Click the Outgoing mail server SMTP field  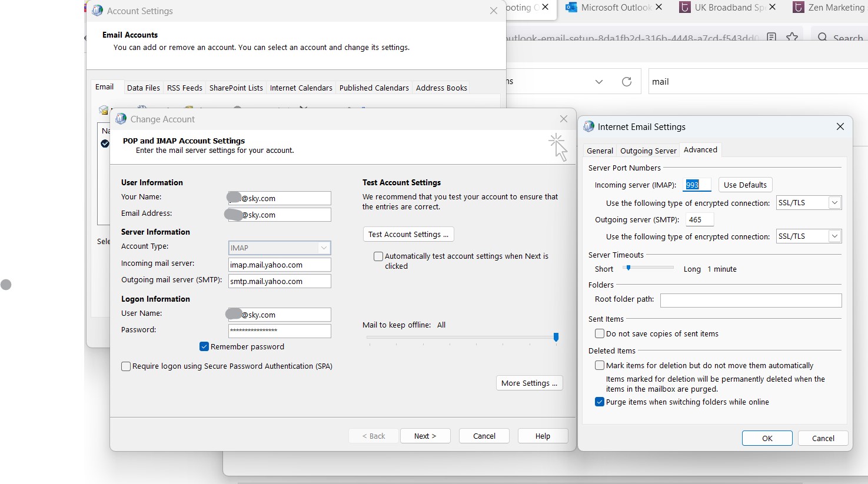coord(280,281)
